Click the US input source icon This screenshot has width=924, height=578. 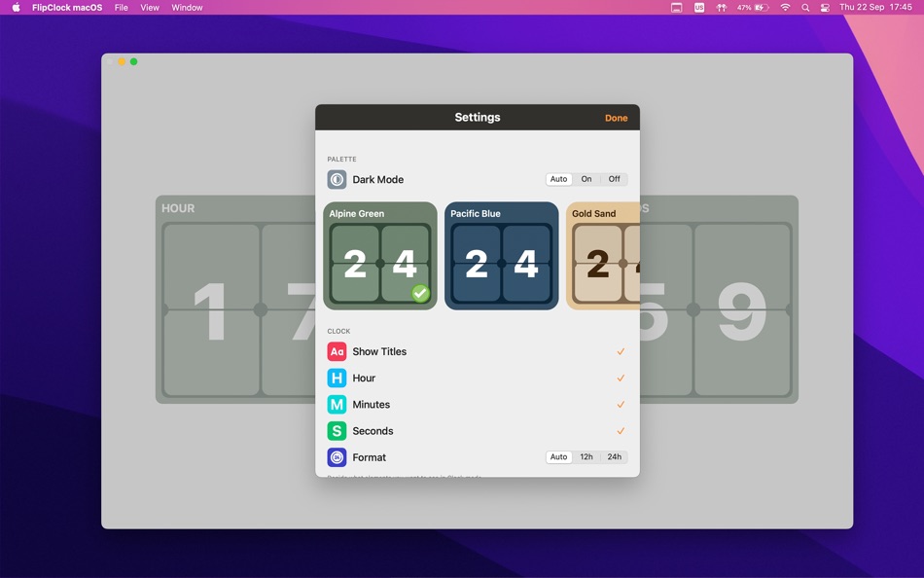(x=699, y=8)
